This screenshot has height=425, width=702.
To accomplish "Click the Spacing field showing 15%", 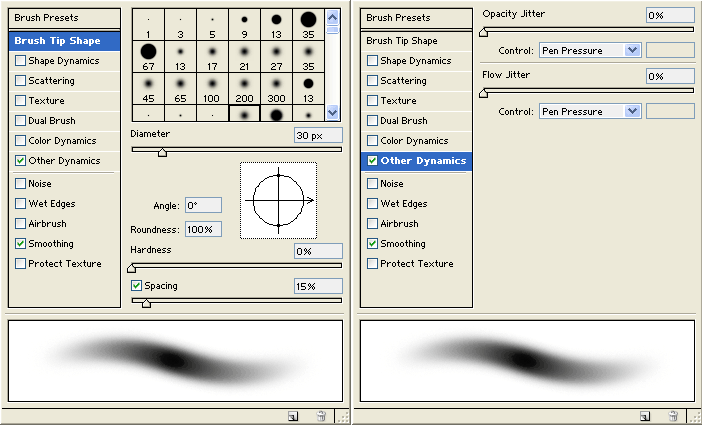I will [318, 286].
